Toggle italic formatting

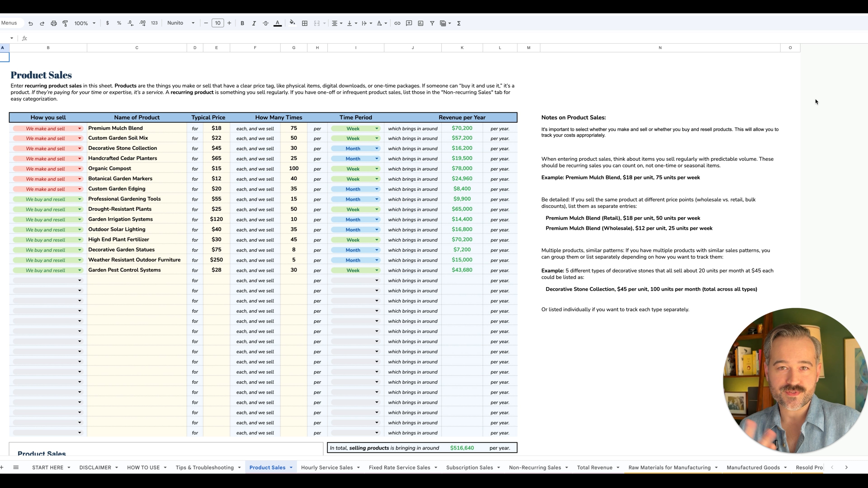pyautogui.click(x=254, y=23)
